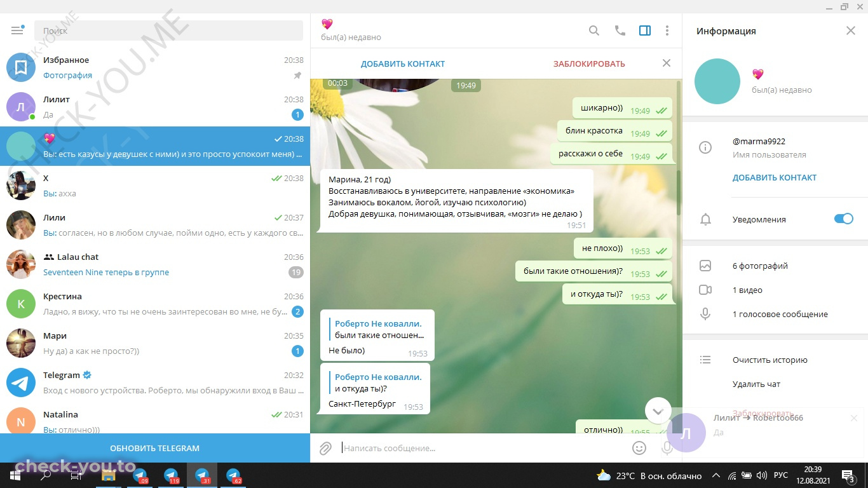Click the profile avatar in info panel
The width and height of the screenshot is (868, 488).
tap(717, 81)
